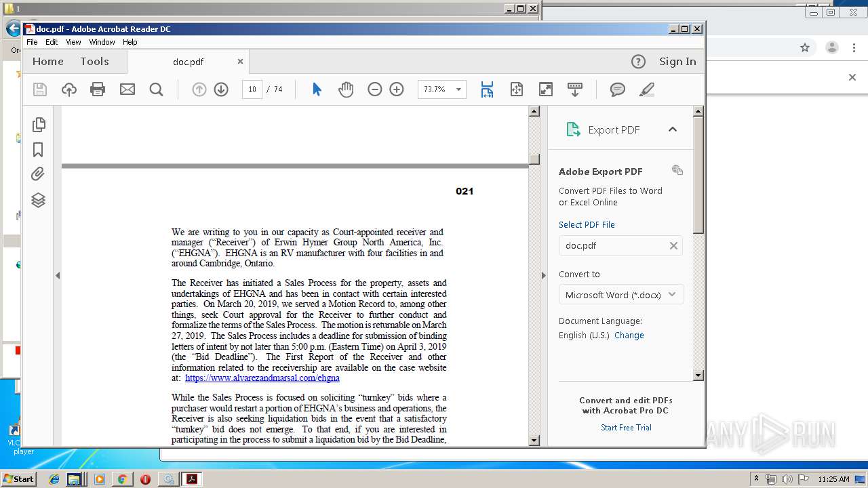This screenshot has height=488, width=868.
Task: Click the Export PDF panel icon
Action: pos(574,129)
